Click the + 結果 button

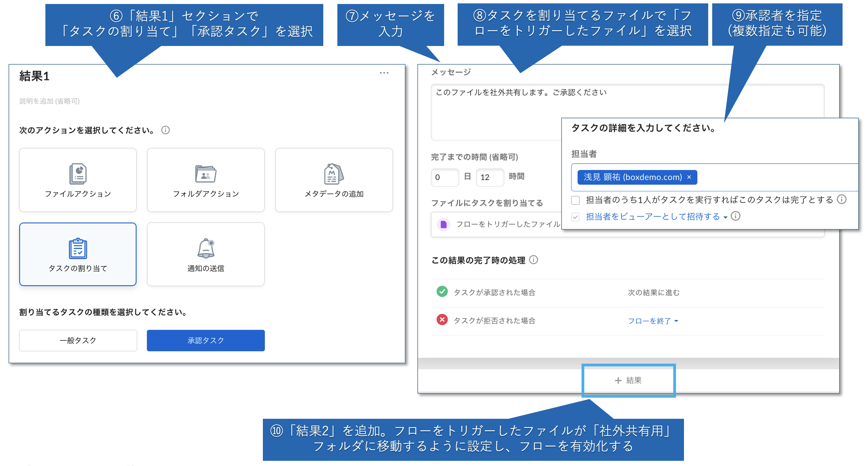628,380
